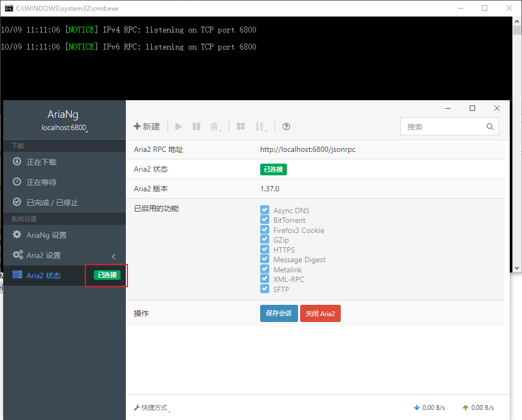This screenshot has height=420, width=522.
Task: Click the upload speed 0.00 B/s indicator
Action: click(478, 408)
